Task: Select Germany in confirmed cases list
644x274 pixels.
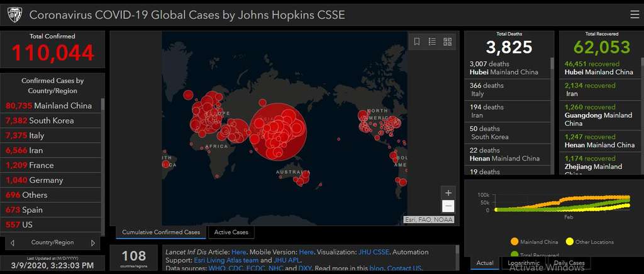Action: (50, 180)
